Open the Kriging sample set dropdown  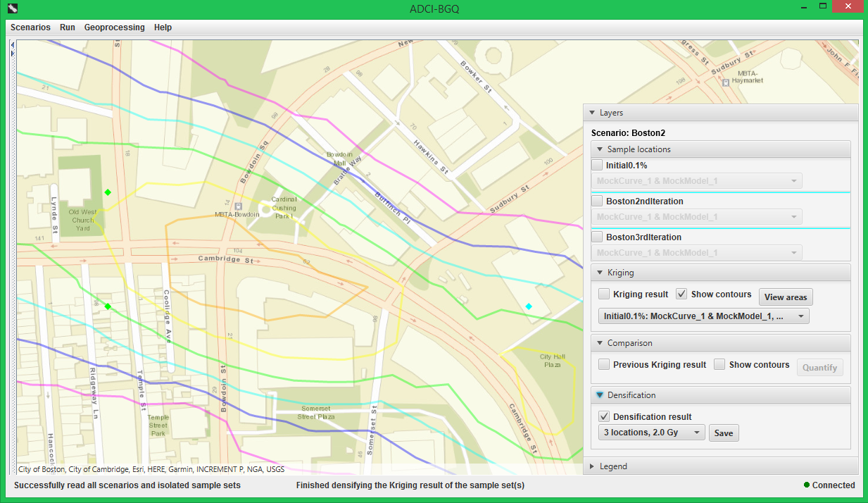[x=704, y=316]
